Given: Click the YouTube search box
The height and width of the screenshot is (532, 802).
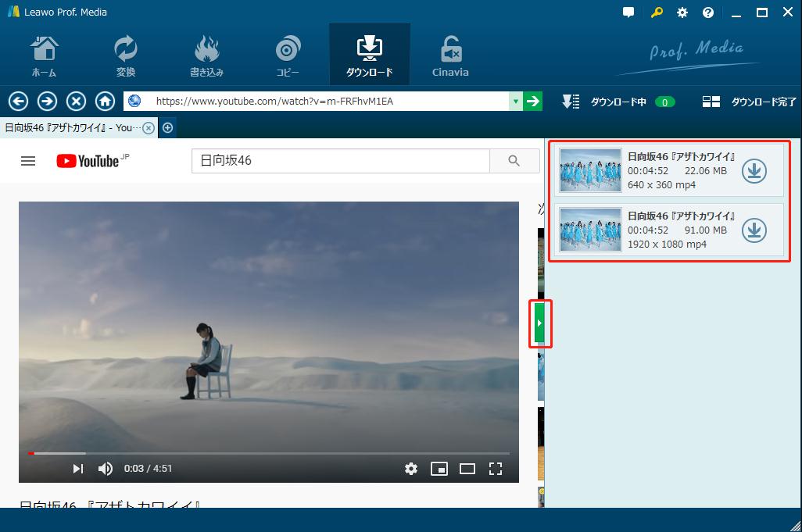Looking at the screenshot, I should coord(341,161).
